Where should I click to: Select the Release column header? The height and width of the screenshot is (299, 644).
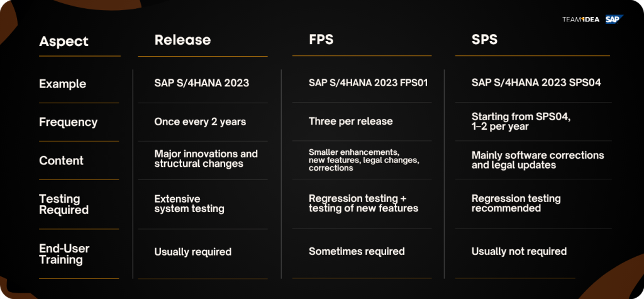tap(183, 40)
